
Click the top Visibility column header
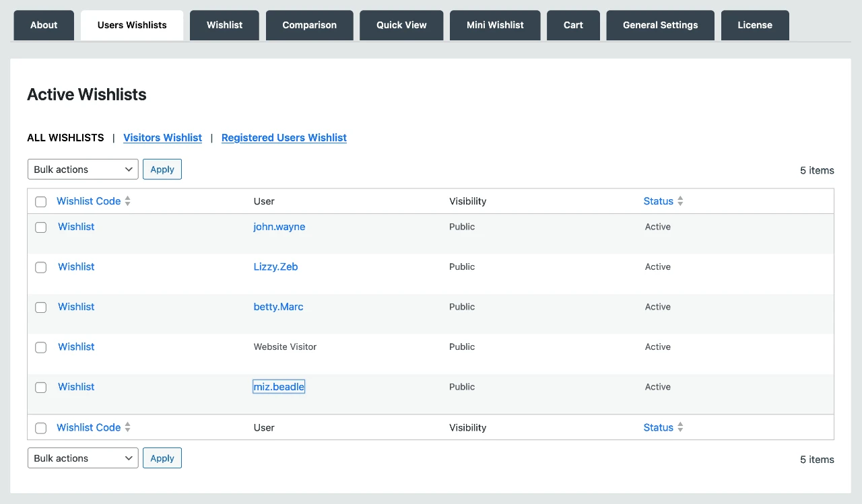coord(467,201)
